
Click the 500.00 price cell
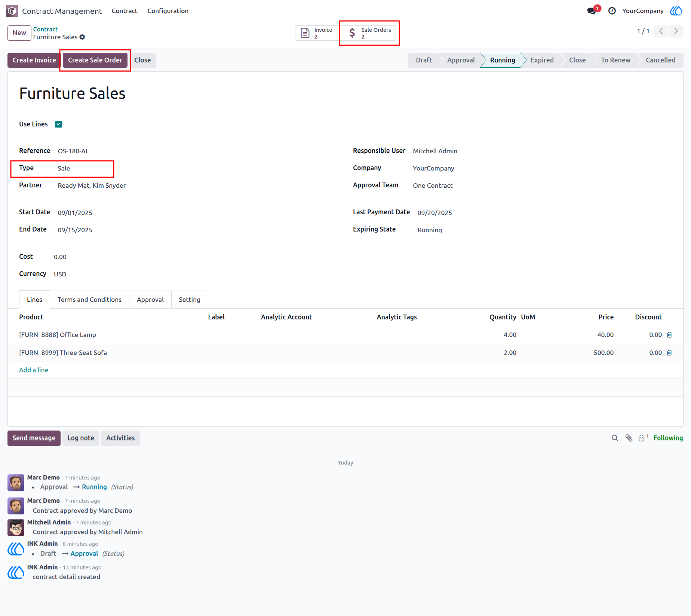(x=604, y=353)
